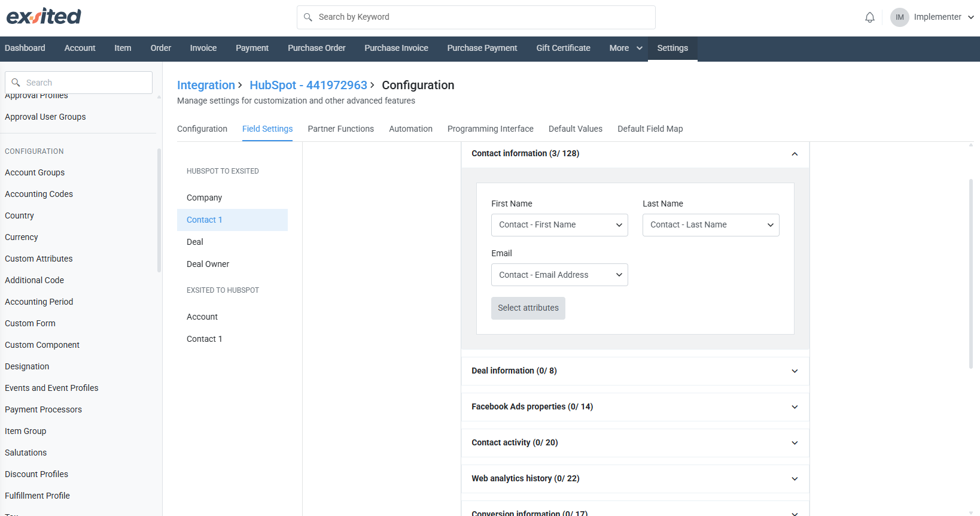Select Contact 1 under HubSpot to Exsited
This screenshot has height=516, width=980.
pyautogui.click(x=232, y=220)
